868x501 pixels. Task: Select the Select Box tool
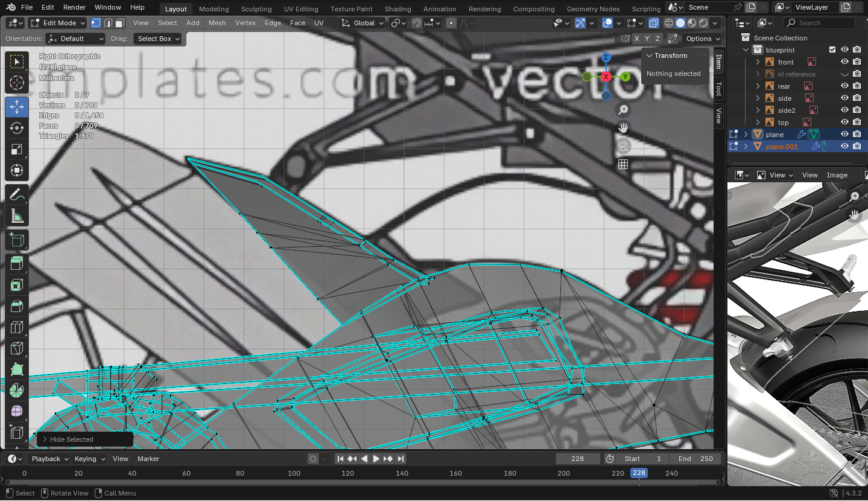coord(17,62)
